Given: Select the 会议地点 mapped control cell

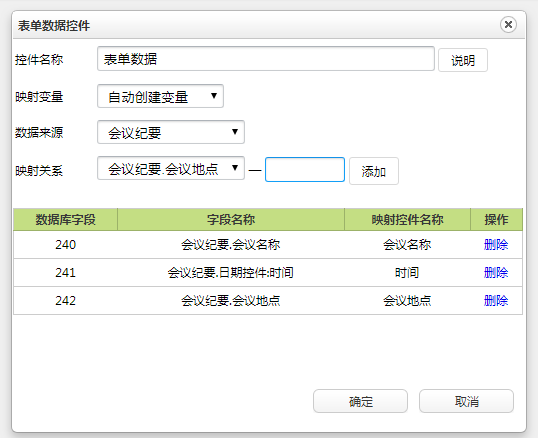Looking at the screenshot, I should point(407,301).
